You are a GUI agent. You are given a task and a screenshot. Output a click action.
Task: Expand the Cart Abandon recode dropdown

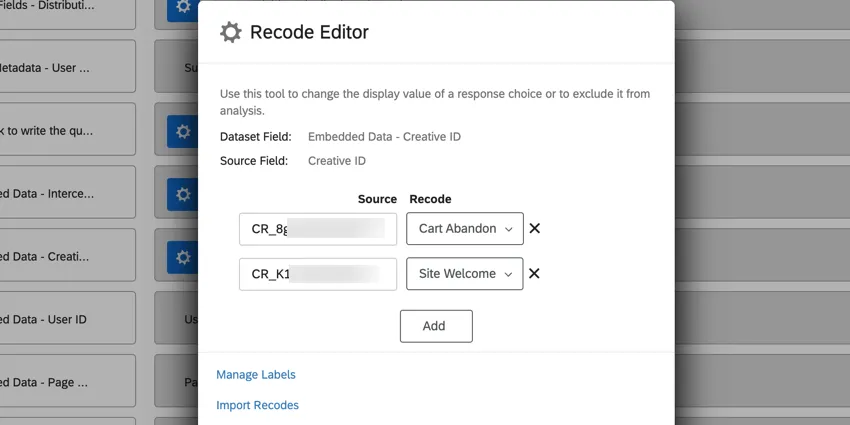point(464,229)
